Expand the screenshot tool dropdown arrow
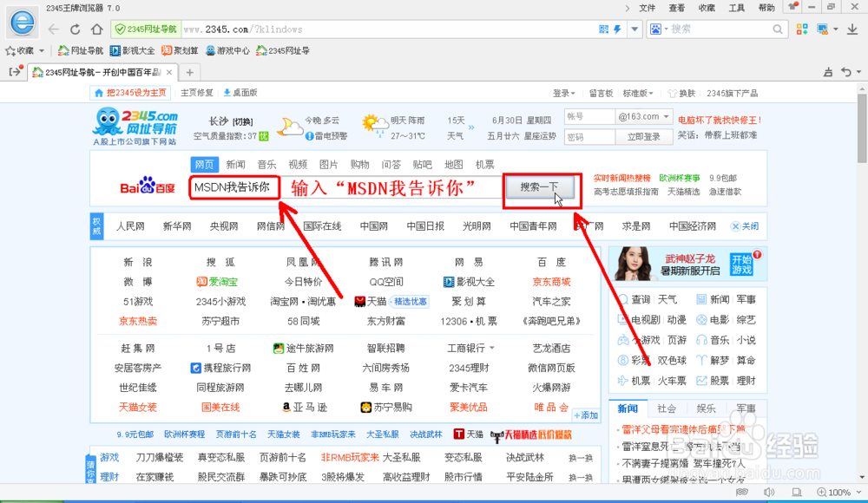 836,29
